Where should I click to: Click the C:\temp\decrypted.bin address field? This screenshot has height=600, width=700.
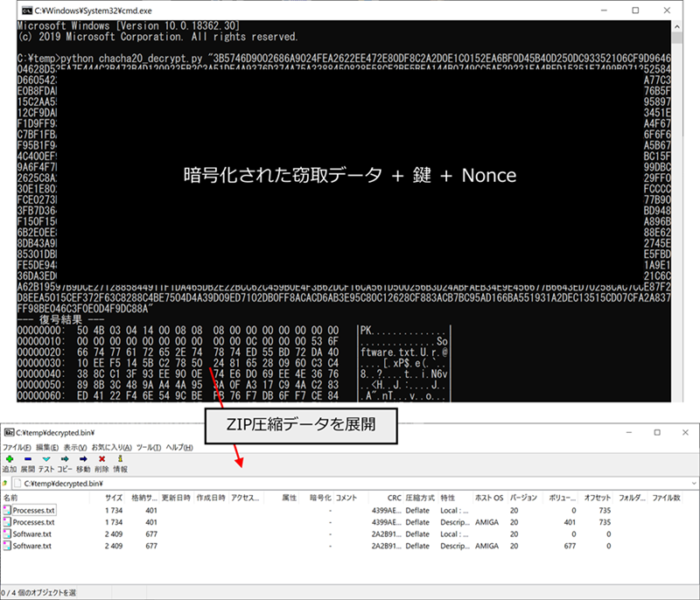point(351,483)
